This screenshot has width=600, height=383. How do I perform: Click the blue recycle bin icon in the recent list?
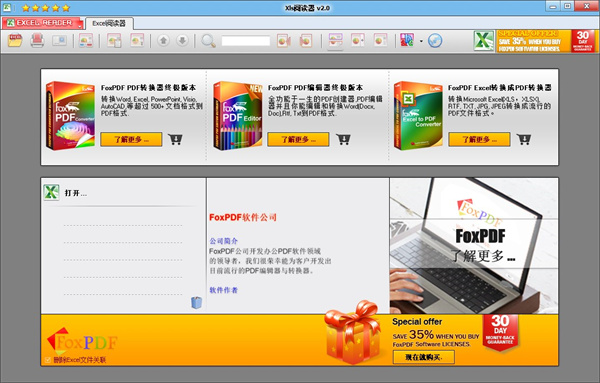(x=196, y=302)
